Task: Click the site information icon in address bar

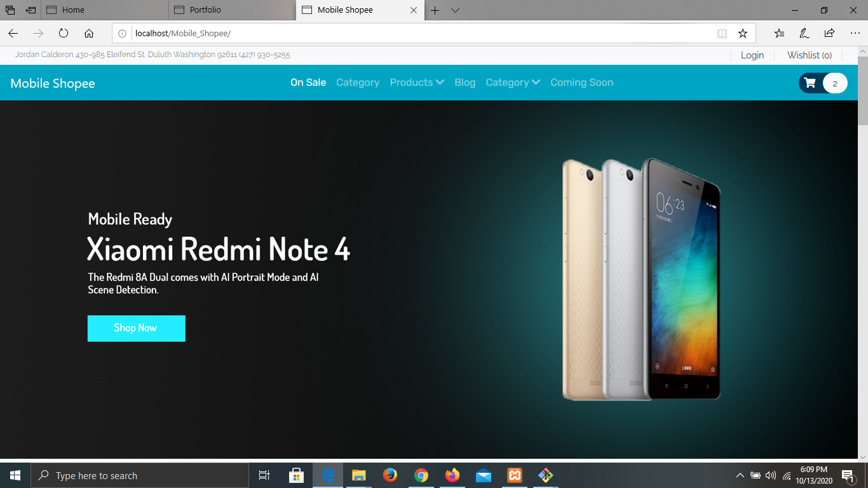Action: click(x=123, y=34)
